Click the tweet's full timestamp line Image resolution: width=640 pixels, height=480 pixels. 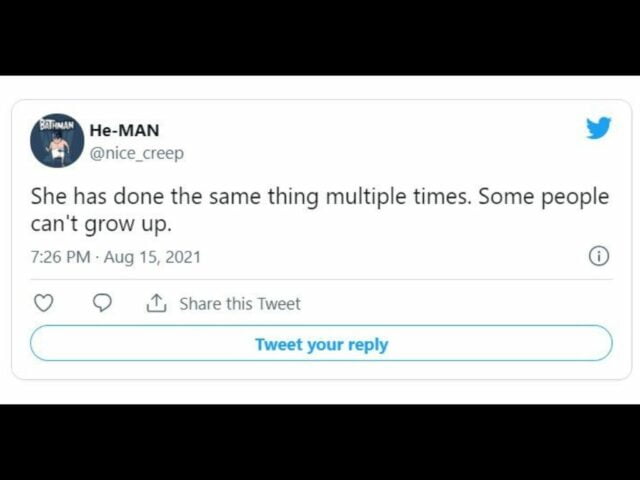point(115,257)
